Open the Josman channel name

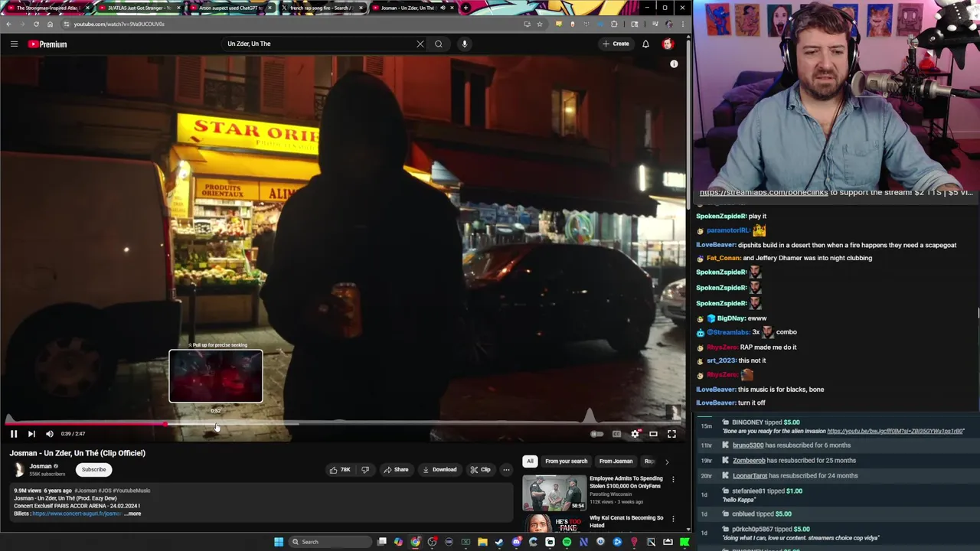coord(41,466)
